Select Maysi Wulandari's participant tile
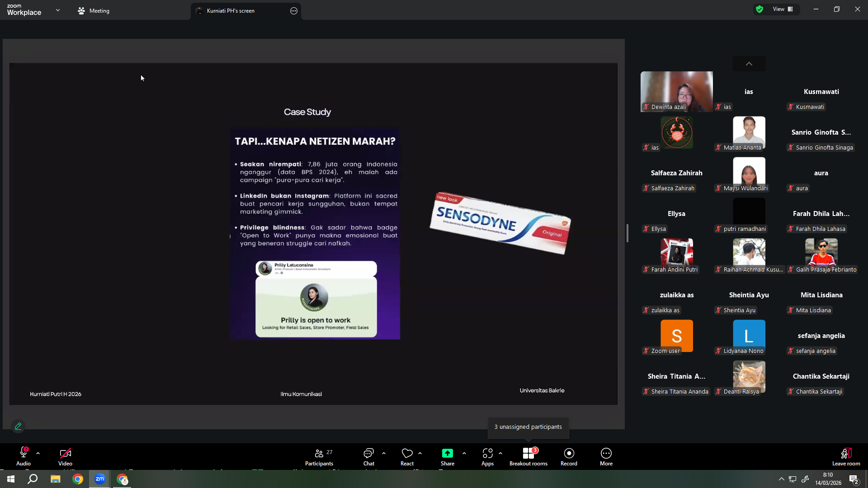The width and height of the screenshot is (868, 488). coord(749,173)
